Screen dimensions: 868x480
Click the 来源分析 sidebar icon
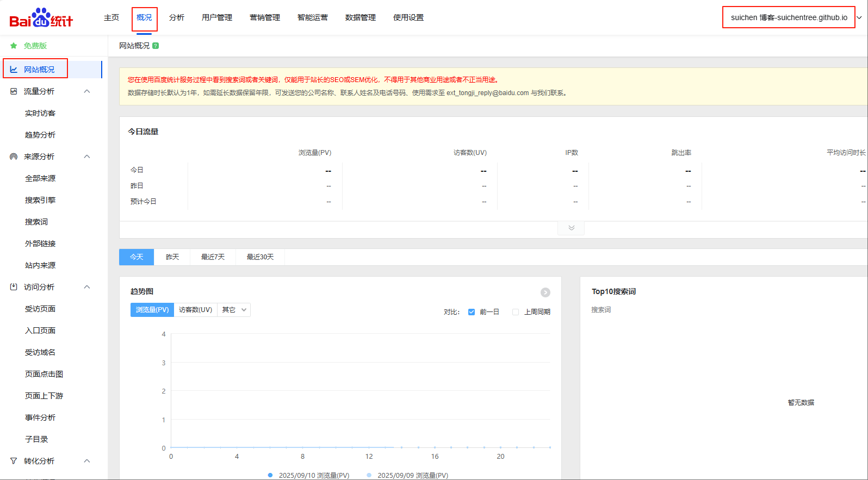pyautogui.click(x=14, y=157)
